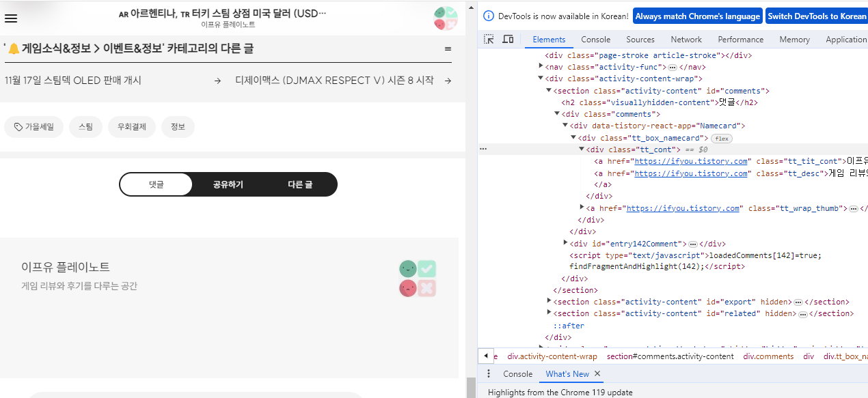
Task: Collapse the section id comments node
Action: coord(549,91)
